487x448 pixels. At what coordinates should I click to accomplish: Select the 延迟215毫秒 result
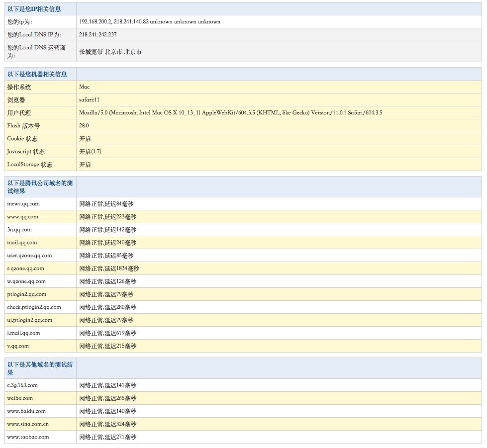click(x=120, y=346)
